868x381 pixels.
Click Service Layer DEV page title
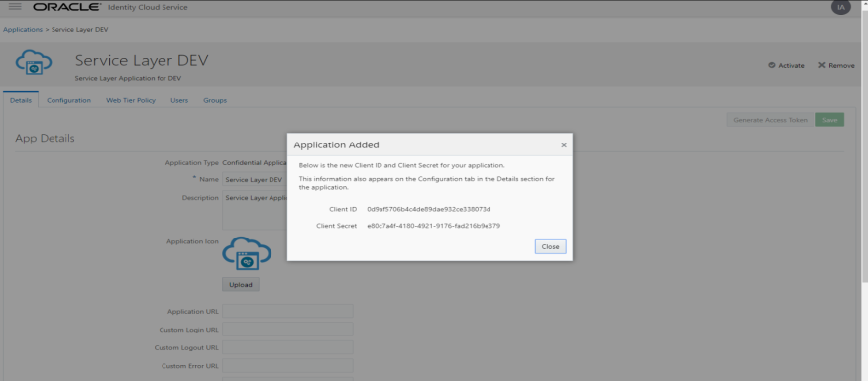[142, 60]
